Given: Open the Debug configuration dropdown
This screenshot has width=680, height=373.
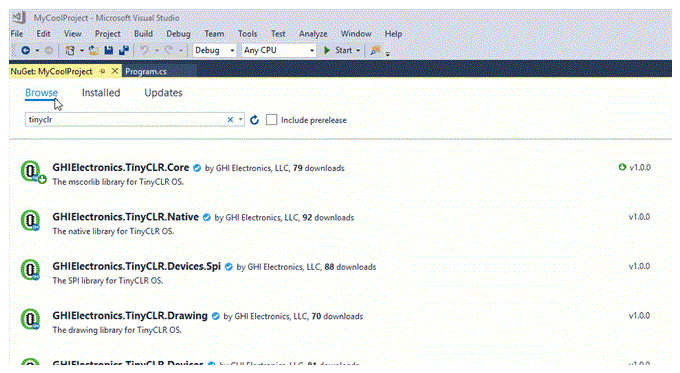Looking at the screenshot, I should pos(214,50).
